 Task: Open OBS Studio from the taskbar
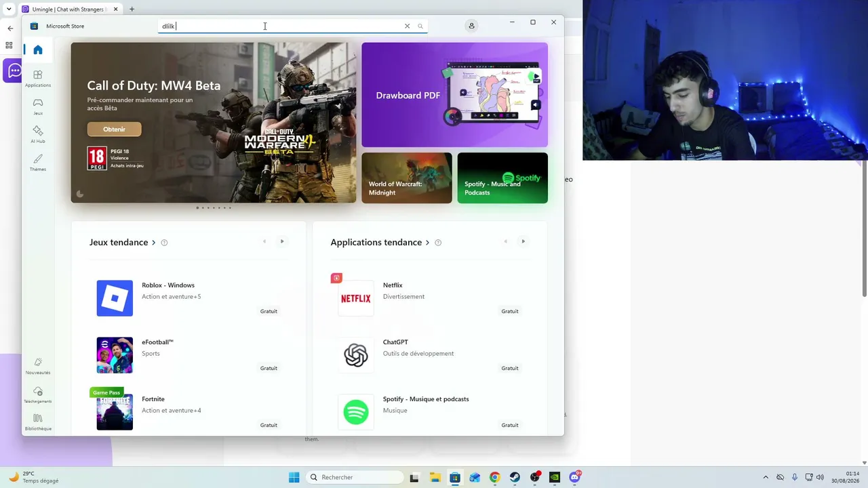[x=535, y=477]
